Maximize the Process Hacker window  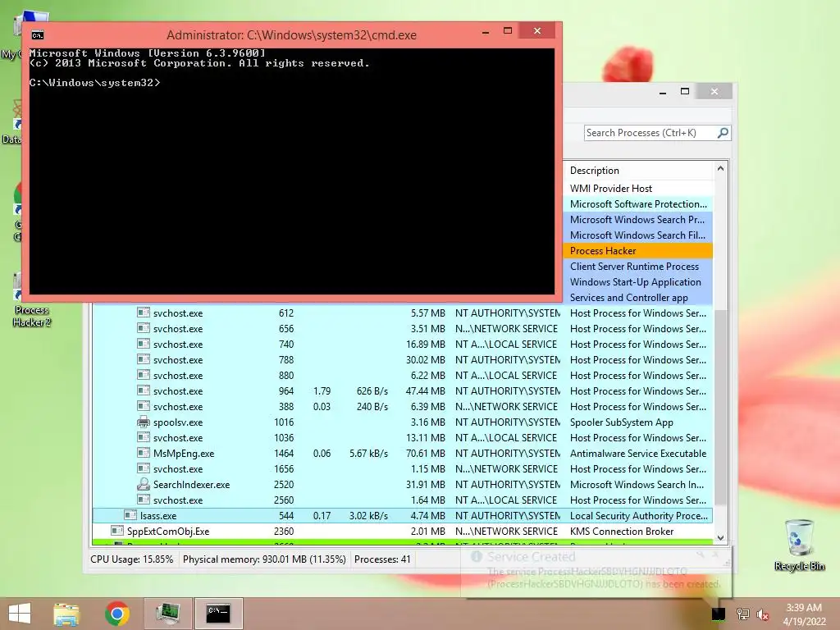pyautogui.click(x=685, y=92)
